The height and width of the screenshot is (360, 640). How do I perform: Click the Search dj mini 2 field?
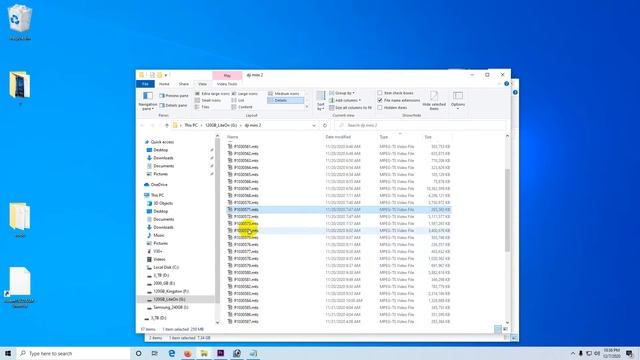coord(420,125)
